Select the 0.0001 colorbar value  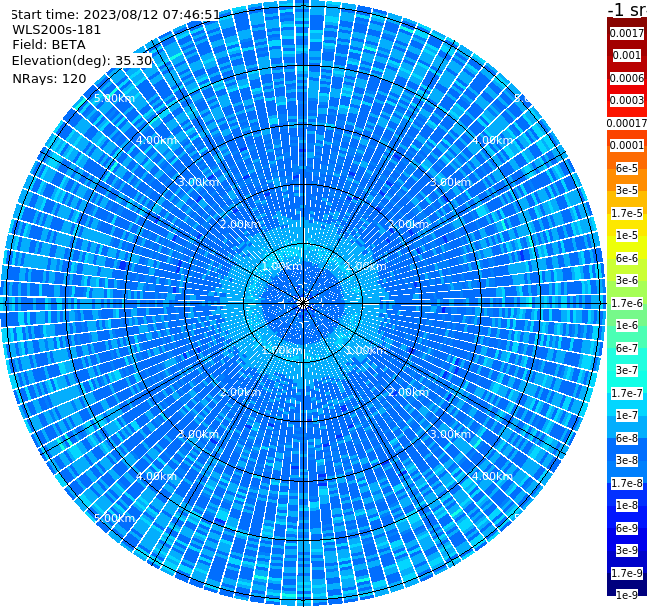click(627, 145)
